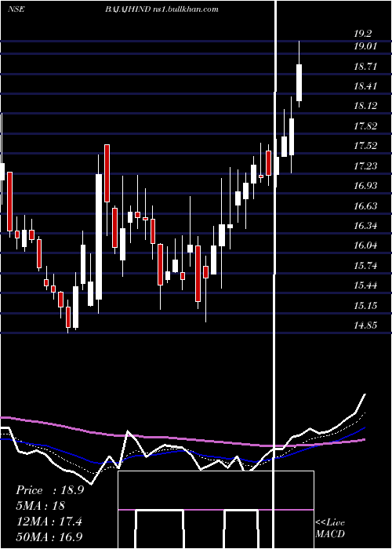Click the BAJAJHIND ns1.bullkhan.com title
The width and height of the screenshot is (392, 549).
(x=162, y=9)
